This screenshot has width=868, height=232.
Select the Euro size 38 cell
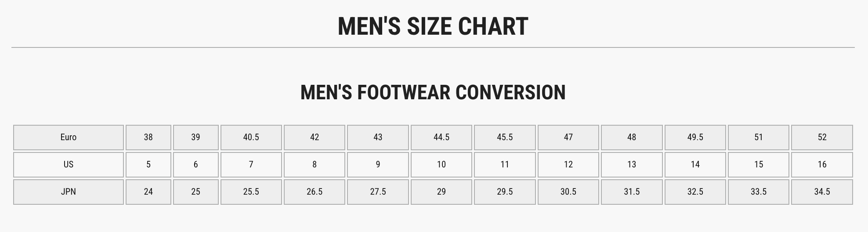point(148,138)
